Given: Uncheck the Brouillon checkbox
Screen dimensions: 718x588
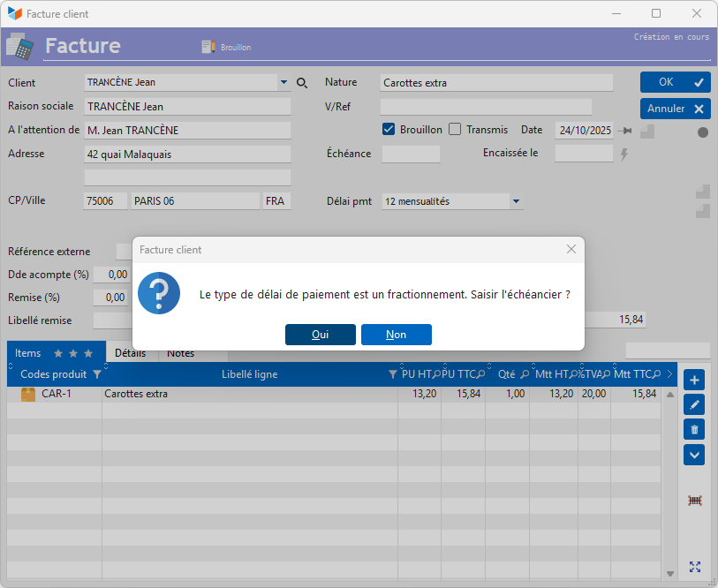Looking at the screenshot, I should tap(389, 130).
